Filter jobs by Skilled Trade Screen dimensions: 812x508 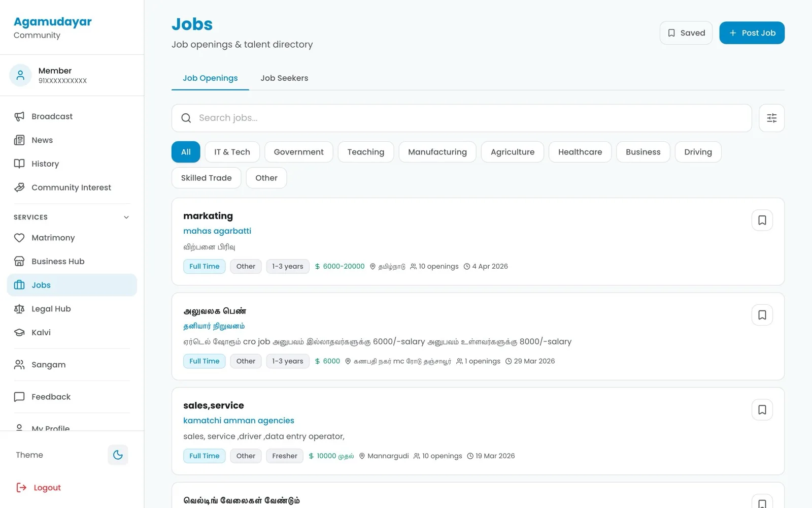click(x=206, y=178)
